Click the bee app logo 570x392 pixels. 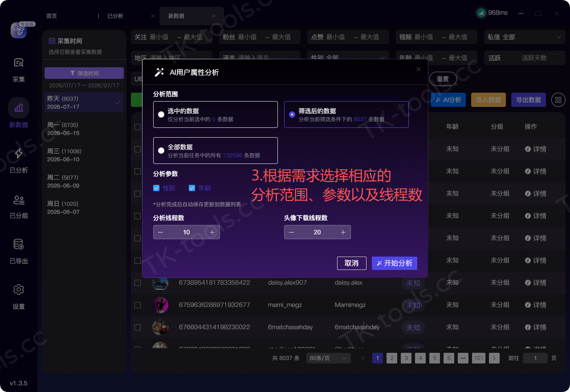point(19,30)
